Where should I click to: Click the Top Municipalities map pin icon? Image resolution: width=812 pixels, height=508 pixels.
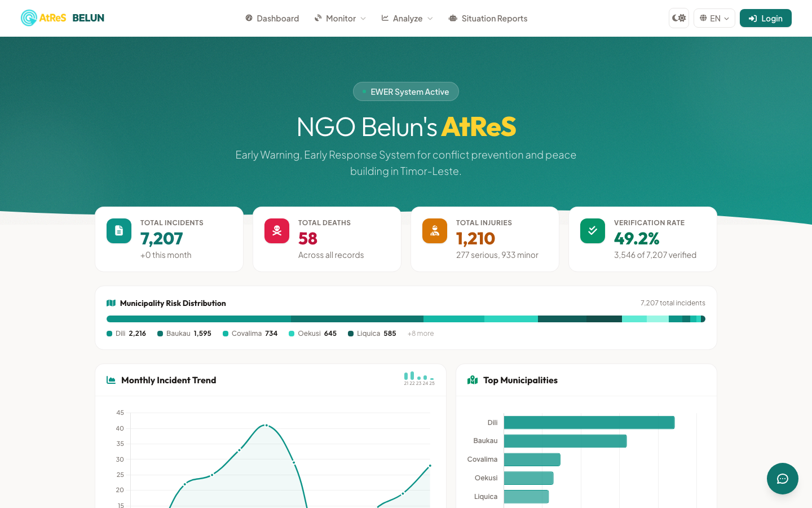(x=473, y=380)
